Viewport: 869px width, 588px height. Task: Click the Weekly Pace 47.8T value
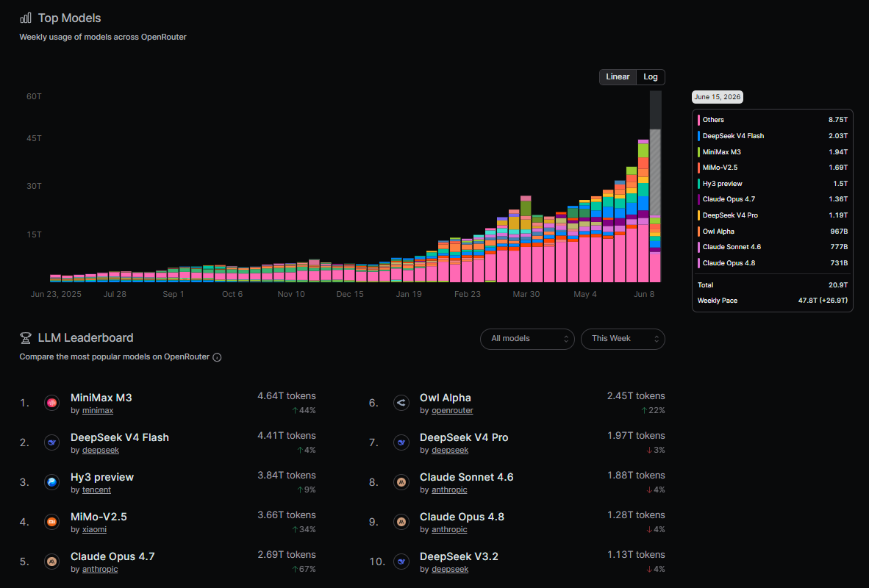pos(823,301)
